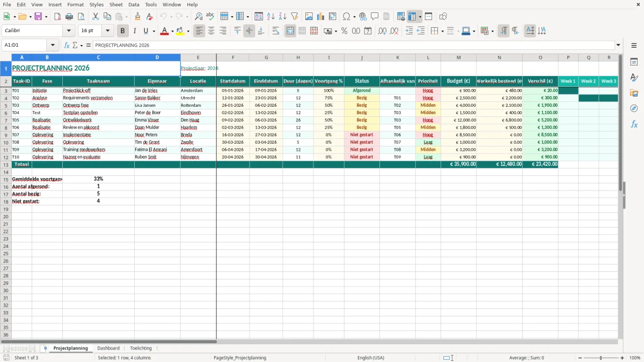Toggle Underline formatting

[146, 31]
